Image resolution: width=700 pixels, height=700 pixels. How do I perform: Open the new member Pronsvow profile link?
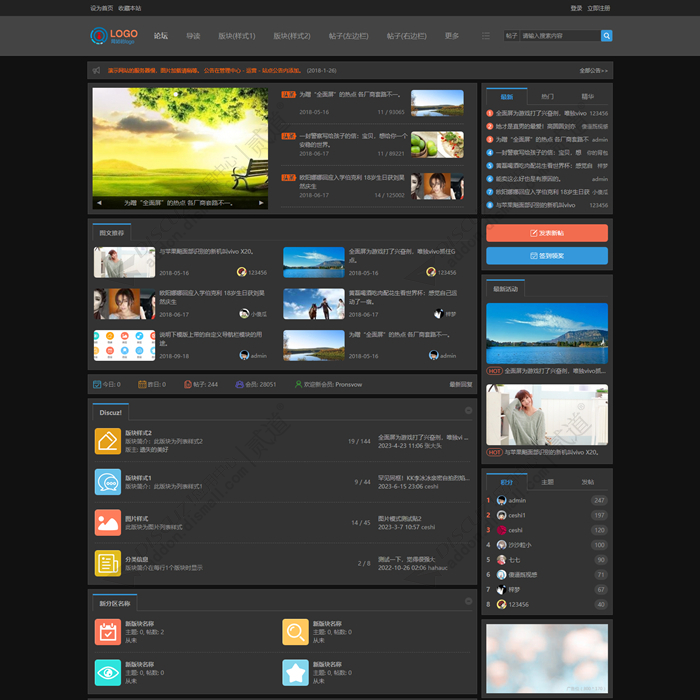(x=349, y=384)
